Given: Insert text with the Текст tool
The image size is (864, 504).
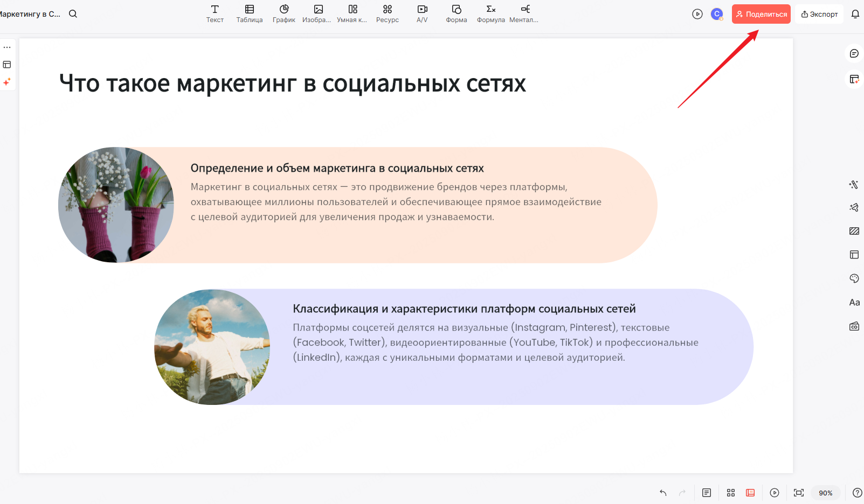Looking at the screenshot, I should point(215,13).
